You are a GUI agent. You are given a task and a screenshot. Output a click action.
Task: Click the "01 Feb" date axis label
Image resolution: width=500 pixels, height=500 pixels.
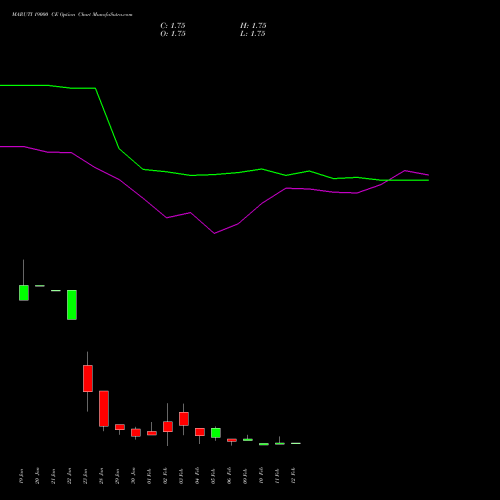tap(150, 476)
